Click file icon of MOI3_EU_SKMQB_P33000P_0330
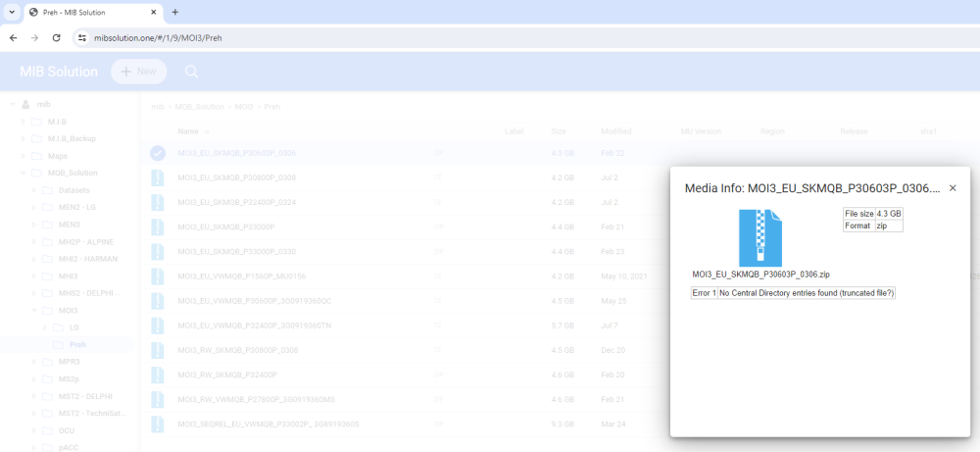 [158, 252]
